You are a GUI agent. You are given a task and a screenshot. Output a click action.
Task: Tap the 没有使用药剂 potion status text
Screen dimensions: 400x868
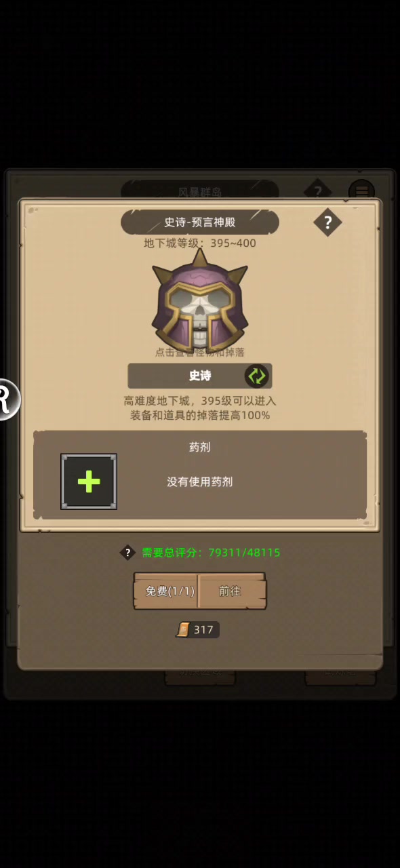tap(200, 481)
